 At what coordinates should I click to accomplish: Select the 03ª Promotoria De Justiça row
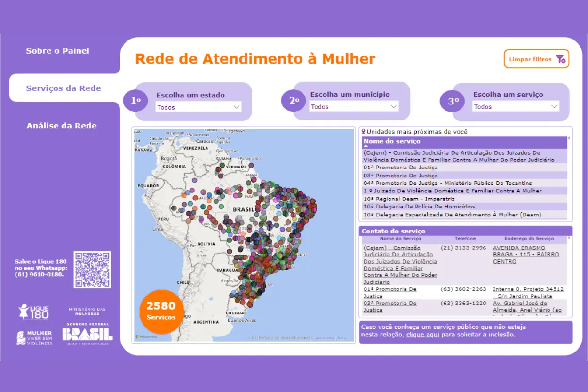coord(465,175)
